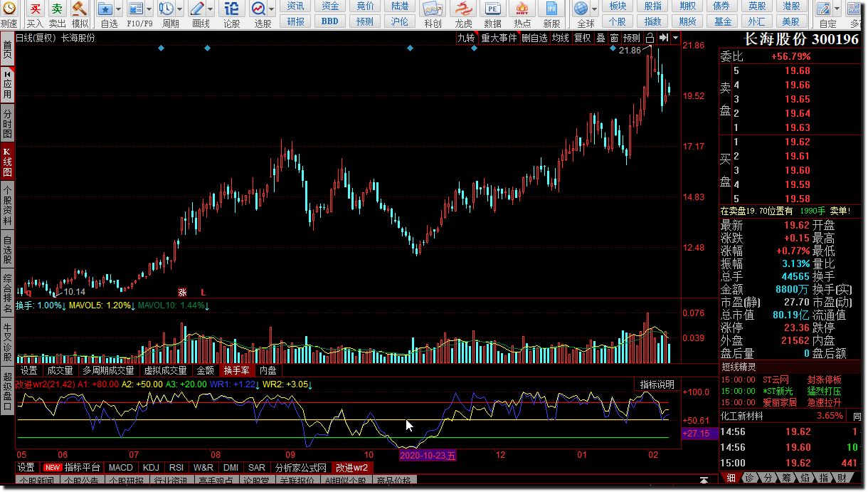The width and height of the screenshot is (868, 492).
Task: Click the 基金 funds button
Action: [x=722, y=21]
